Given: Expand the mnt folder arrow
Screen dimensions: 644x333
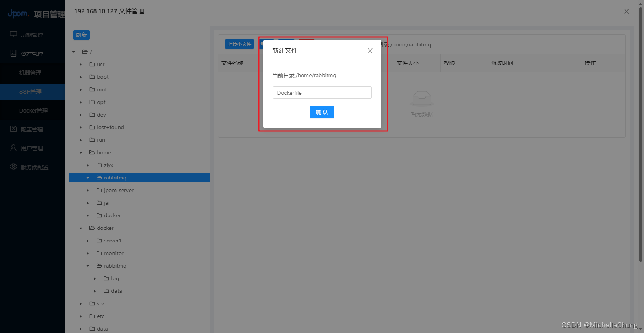Looking at the screenshot, I should (x=81, y=90).
